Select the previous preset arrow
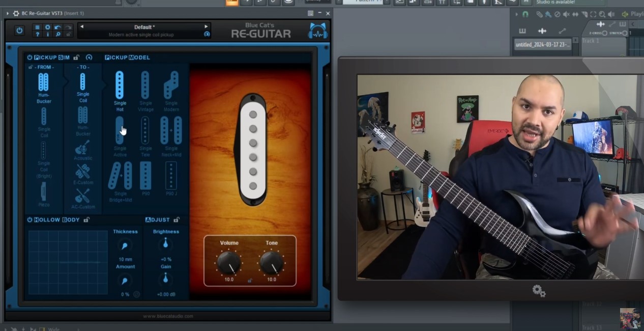Viewport: 644px width, 331px height. coord(82,26)
